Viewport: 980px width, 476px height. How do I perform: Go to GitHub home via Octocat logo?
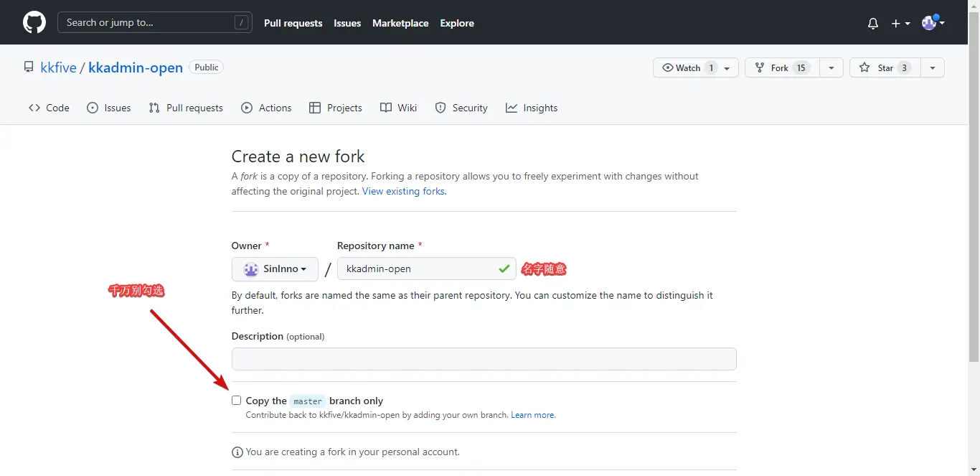(x=34, y=23)
